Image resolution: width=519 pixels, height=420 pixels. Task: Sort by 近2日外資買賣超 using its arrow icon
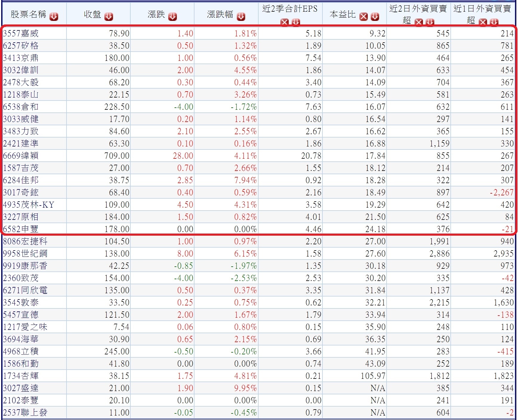click(430, 22)
